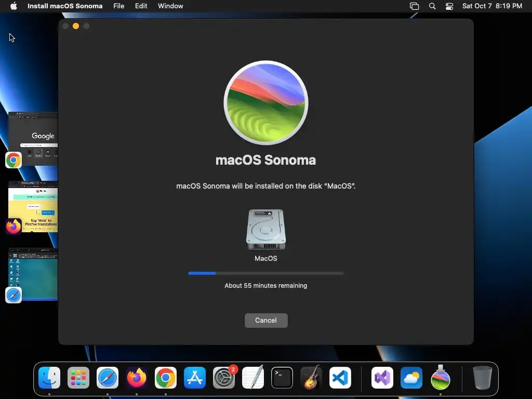Open App Store from the Dock
This screenshot has height=399, width=532.
[x=195, y=378]
